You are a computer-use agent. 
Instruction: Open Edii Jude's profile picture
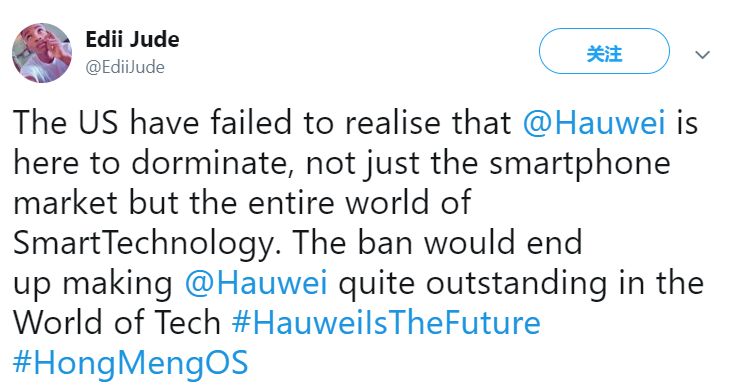click(42, 53)
